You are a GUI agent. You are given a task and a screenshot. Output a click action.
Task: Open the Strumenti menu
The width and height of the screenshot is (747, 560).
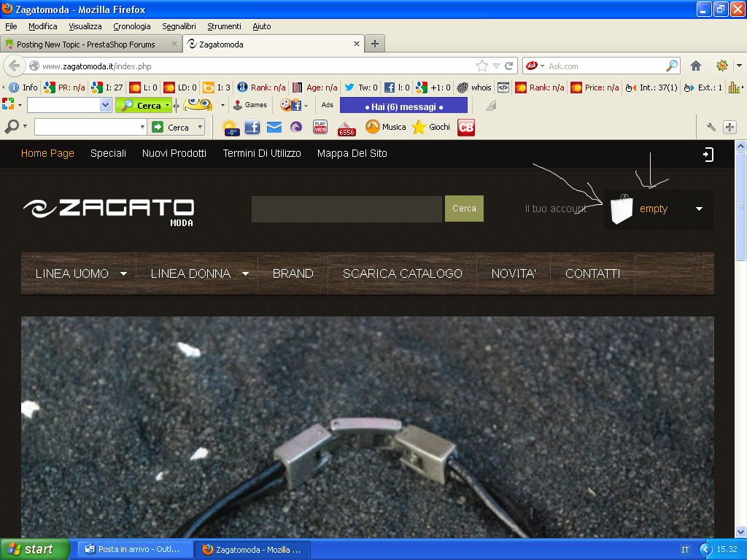pyautogui.click(x=224, y=26)
